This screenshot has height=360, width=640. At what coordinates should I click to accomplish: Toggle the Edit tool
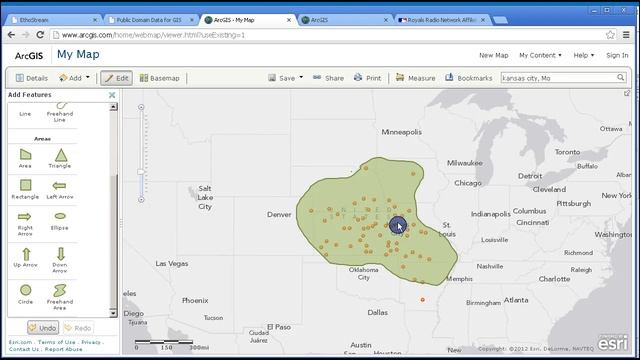coord(117,78)
